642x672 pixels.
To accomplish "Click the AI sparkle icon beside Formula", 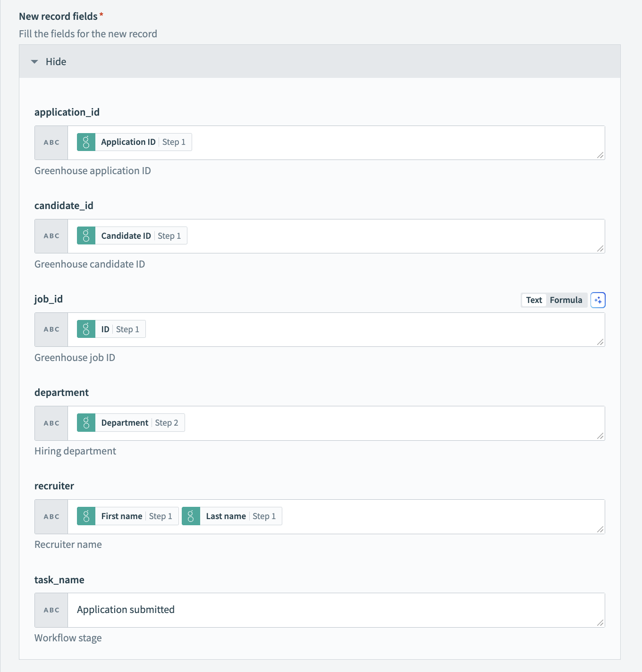I will (598, 300).
